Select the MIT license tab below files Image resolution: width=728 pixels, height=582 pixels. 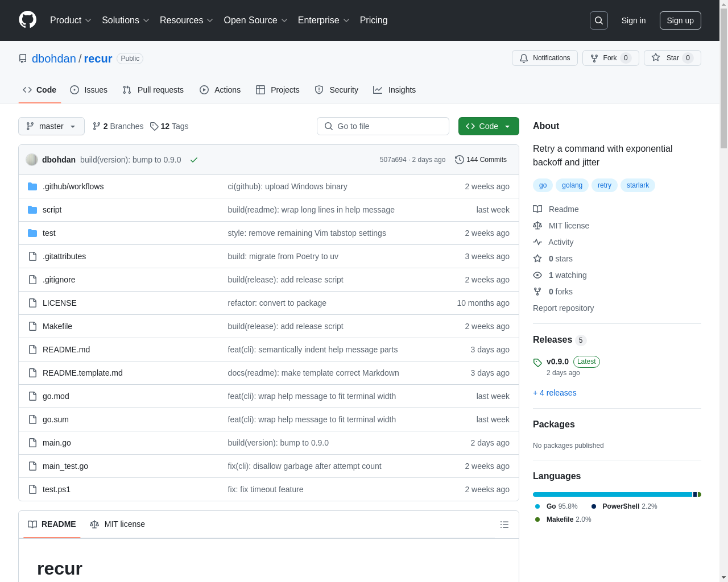point(118,524)
